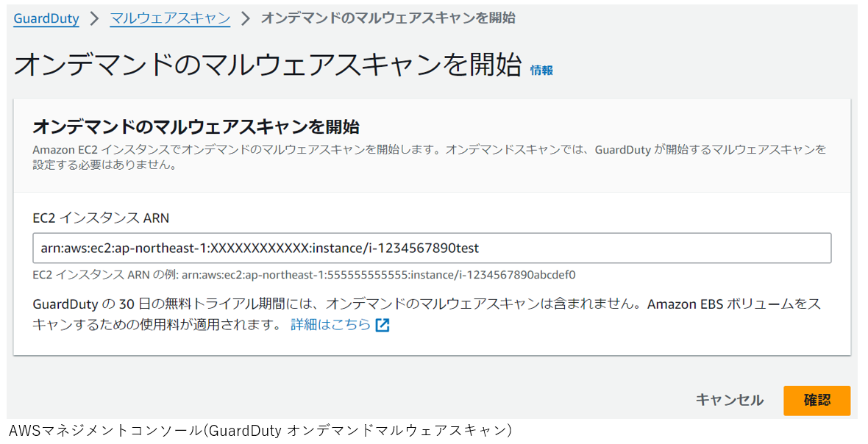Click breadcrumb text オンデマンドのマルウェアスキャンを開始

(388, 18)
